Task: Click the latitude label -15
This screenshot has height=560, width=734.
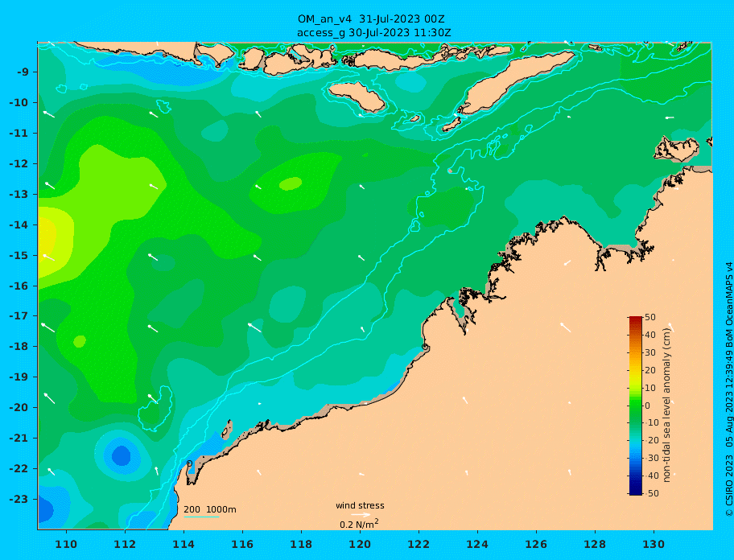Action: tap(19, 255)
